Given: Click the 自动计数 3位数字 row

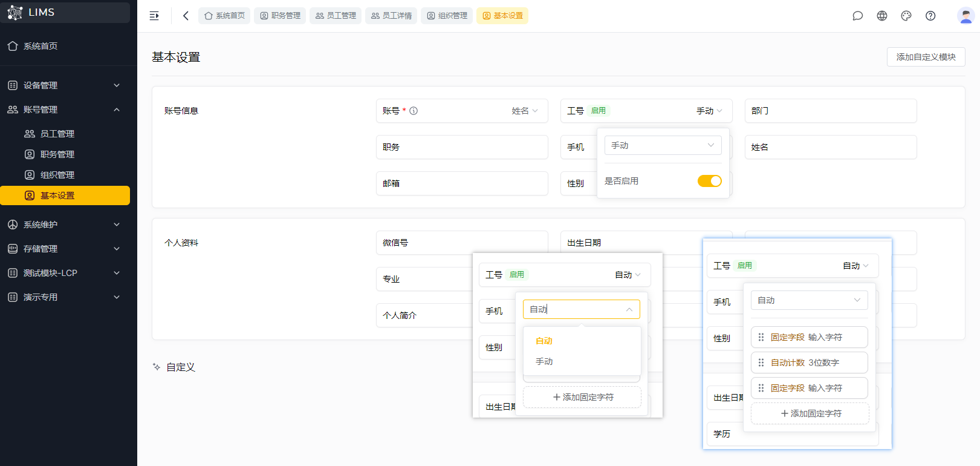Looking at the screenshot, I should tap(810, 363).
